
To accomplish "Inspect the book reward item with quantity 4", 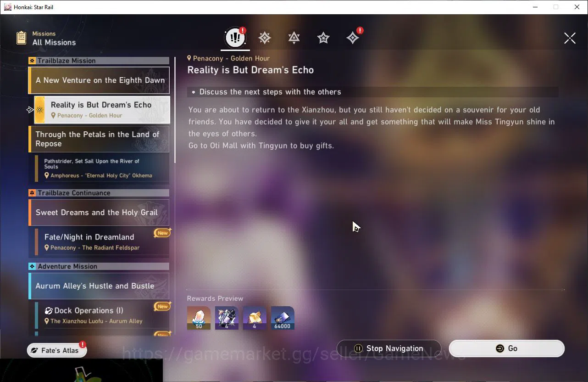I will (255, 318).
